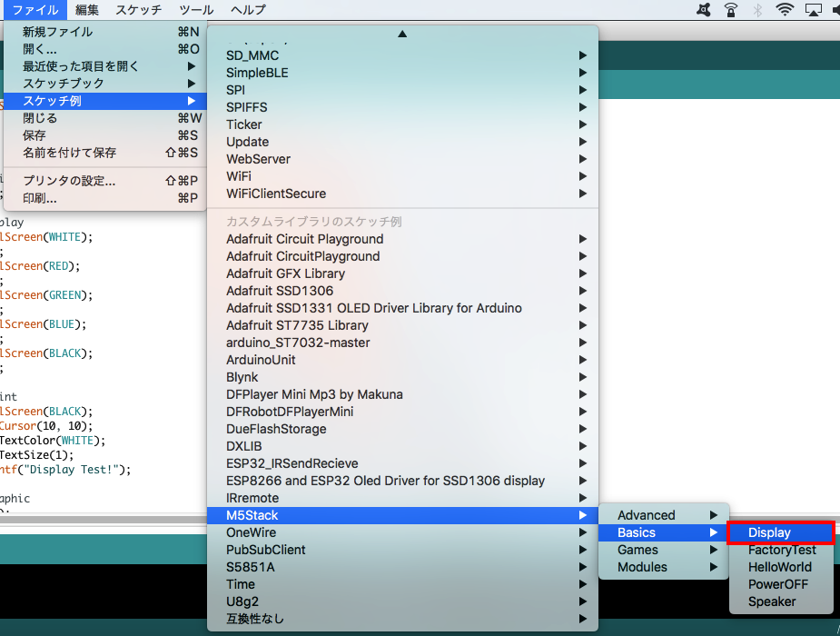
Task: Open U8g2 examples
Action: click(x=402, y=601)
